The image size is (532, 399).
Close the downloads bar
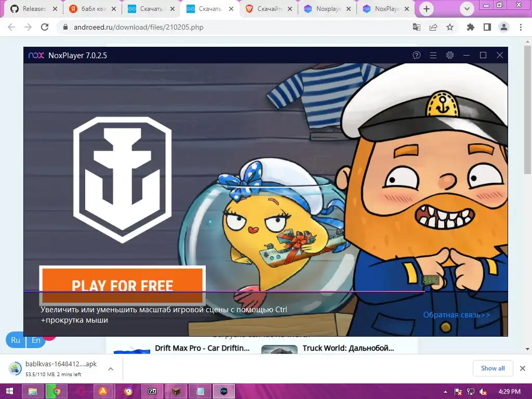point(523,368)
